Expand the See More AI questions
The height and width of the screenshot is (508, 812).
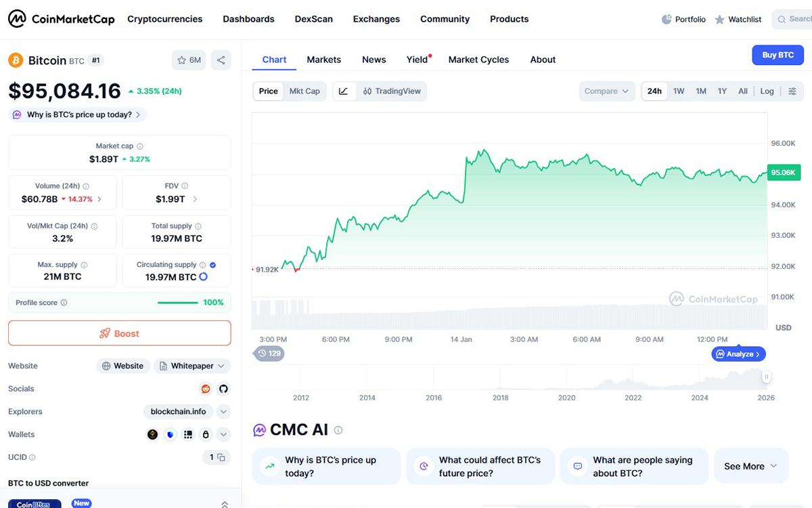pos(750,466)
